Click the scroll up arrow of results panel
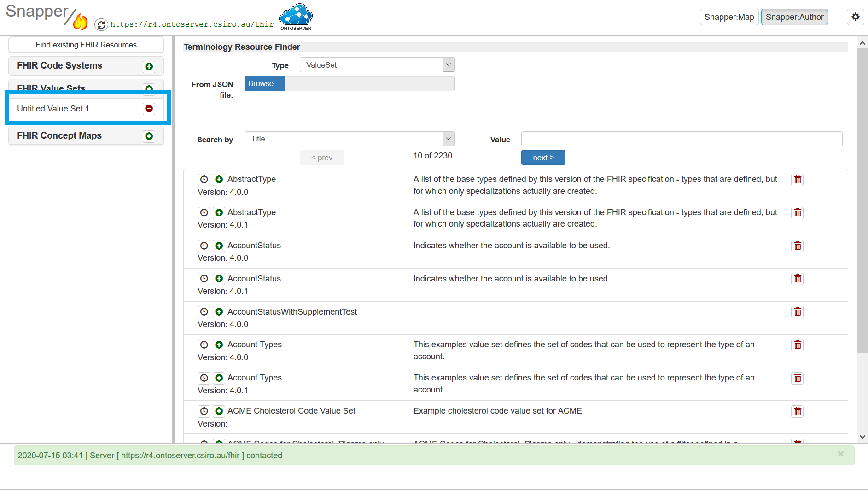Screen dimensions: 868x503 862,43
